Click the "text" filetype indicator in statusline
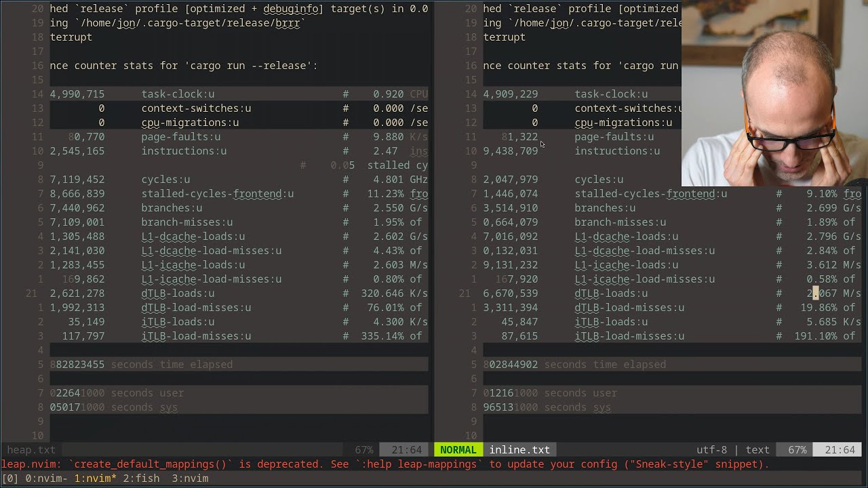 (x=757, y=449)
